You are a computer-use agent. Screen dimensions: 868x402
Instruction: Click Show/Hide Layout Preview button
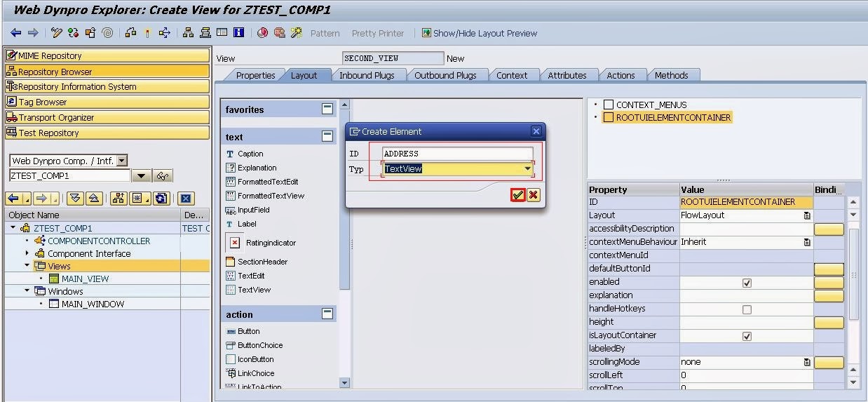pos(480,33)
